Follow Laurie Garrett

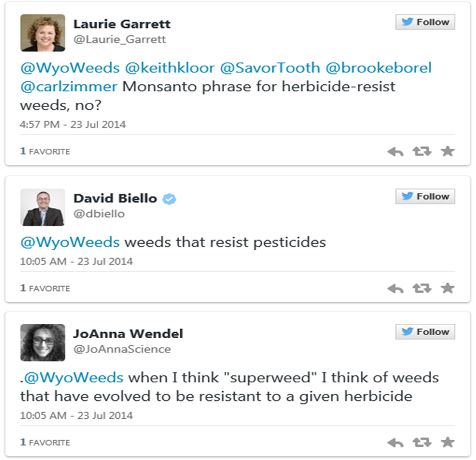point(425,22)
